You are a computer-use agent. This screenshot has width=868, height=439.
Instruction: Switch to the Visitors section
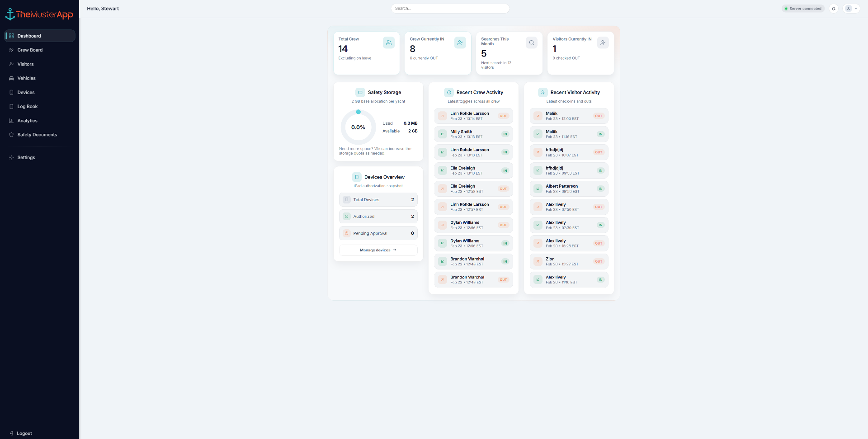click(x=25, y=64)
